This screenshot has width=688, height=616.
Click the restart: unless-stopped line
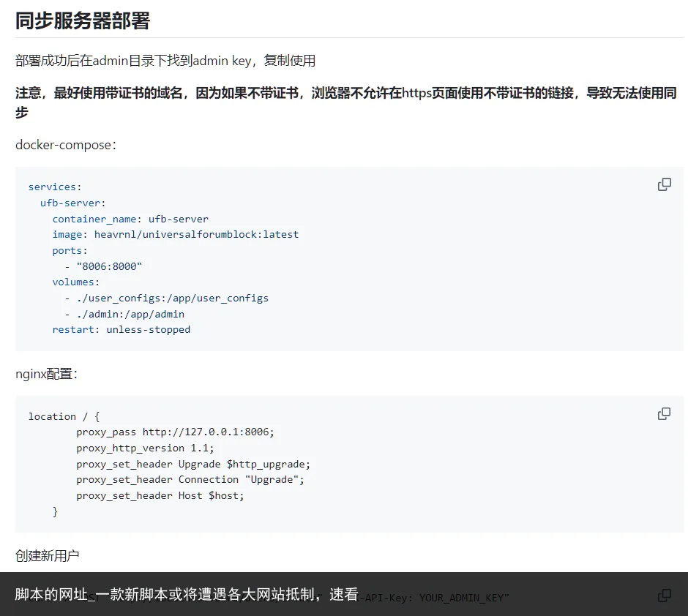tap(121, 330)
